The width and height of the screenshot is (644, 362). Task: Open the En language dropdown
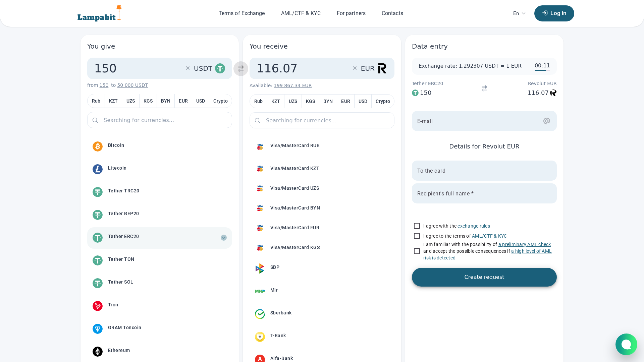pos(519,13)
